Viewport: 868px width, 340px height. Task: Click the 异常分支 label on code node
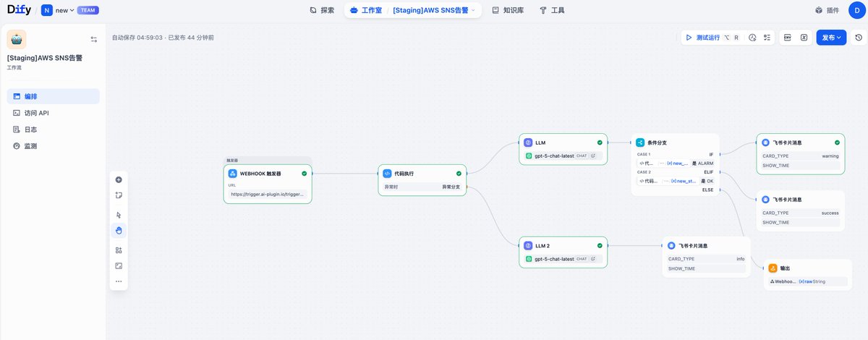click(451, 187)
